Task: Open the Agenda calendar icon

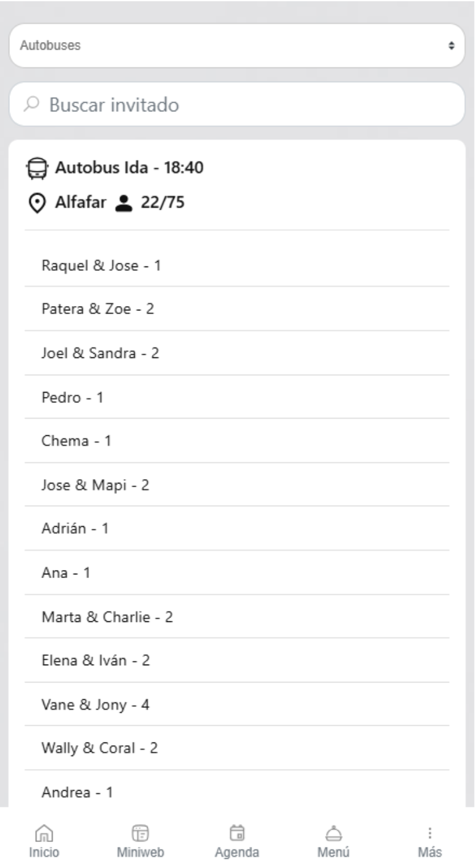Action: (x=237, y=833)
